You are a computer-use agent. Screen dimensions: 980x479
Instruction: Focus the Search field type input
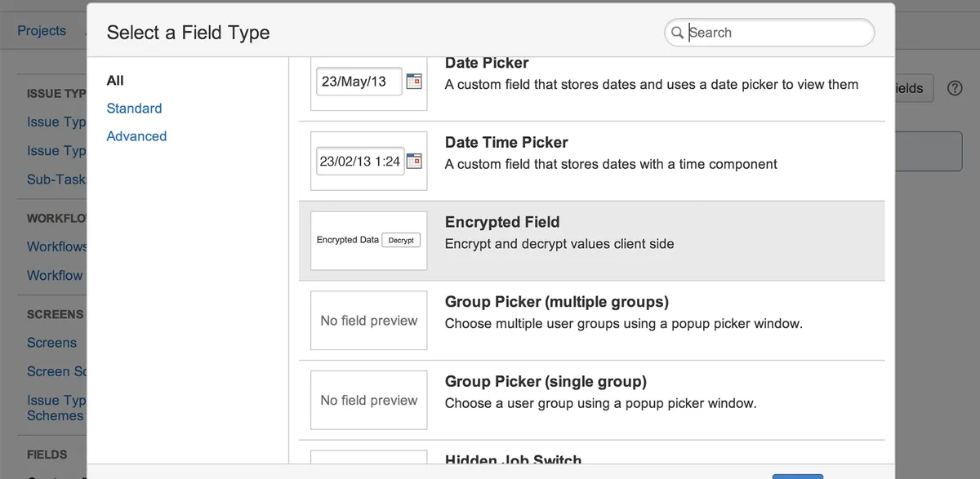(769, 33)
